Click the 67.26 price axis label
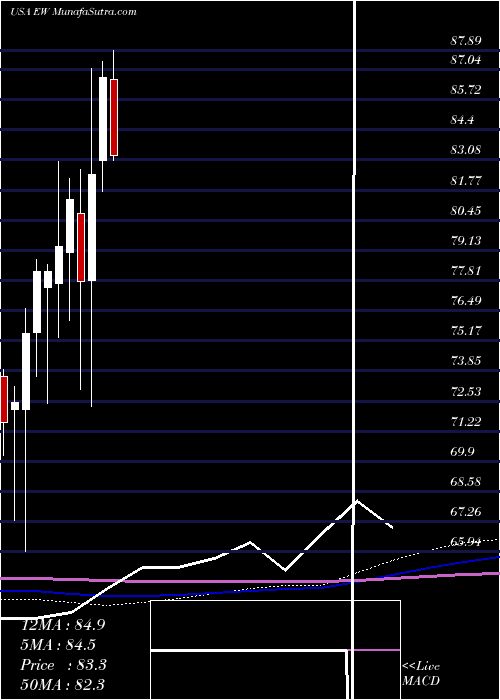This screenshot has width=500, height=700. [x=466, y=512]
